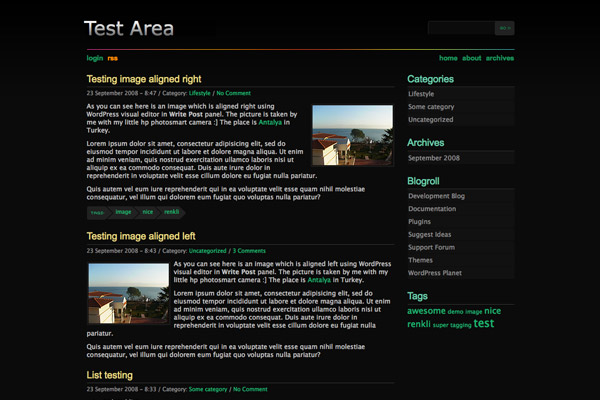Click the left-aligned seaside photo

129,293
